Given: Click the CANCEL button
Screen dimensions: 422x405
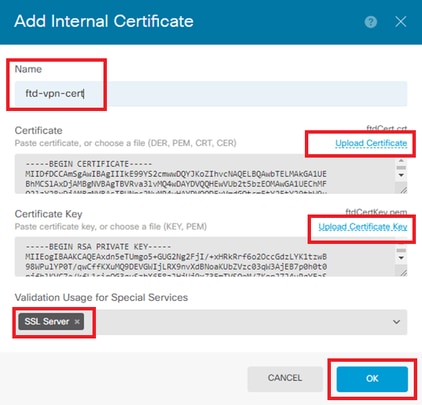Looking at the screenshot, I should coord(285,378).
